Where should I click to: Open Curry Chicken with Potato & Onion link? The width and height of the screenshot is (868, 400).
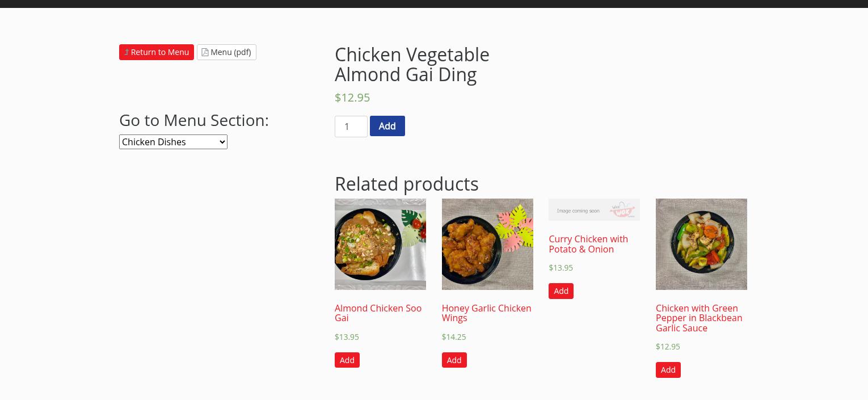588,244
